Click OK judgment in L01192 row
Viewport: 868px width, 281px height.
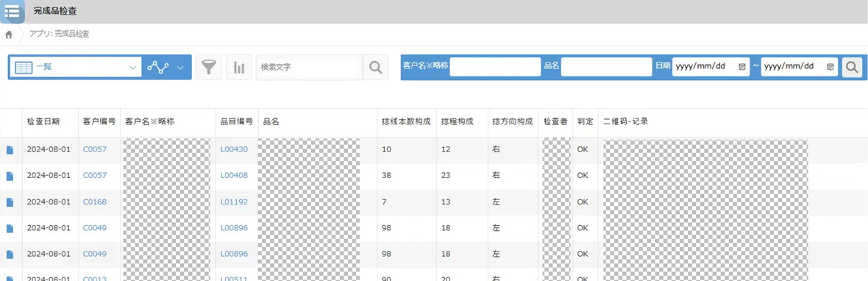point(583,202)
